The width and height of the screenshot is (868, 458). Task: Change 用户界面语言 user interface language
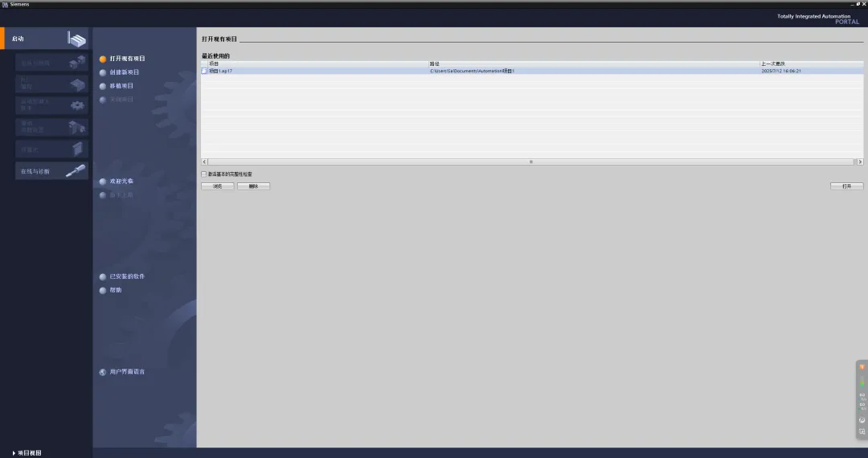pyautogui.click(x=122, y=372)
